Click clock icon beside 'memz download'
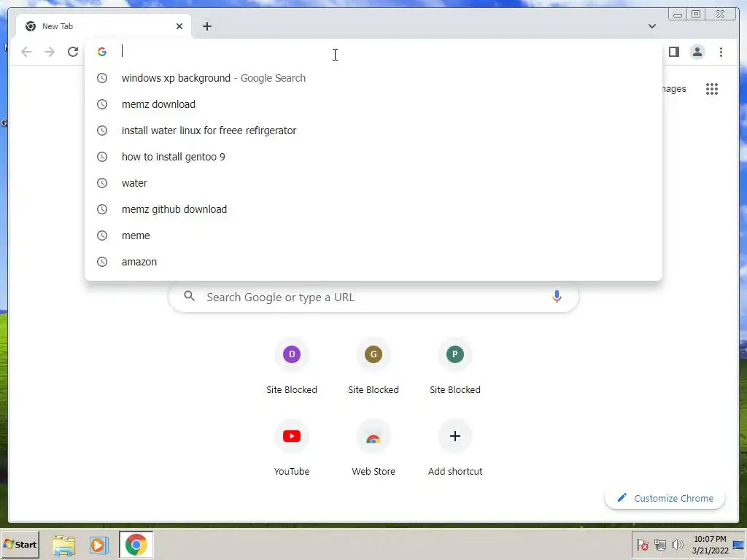747x560 pixels. click(102, 104)
